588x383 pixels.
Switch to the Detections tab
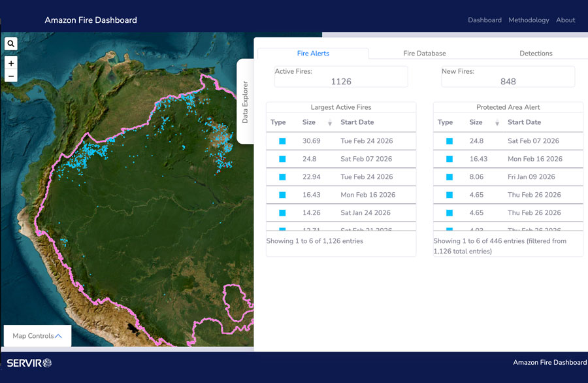click(536, 53)
